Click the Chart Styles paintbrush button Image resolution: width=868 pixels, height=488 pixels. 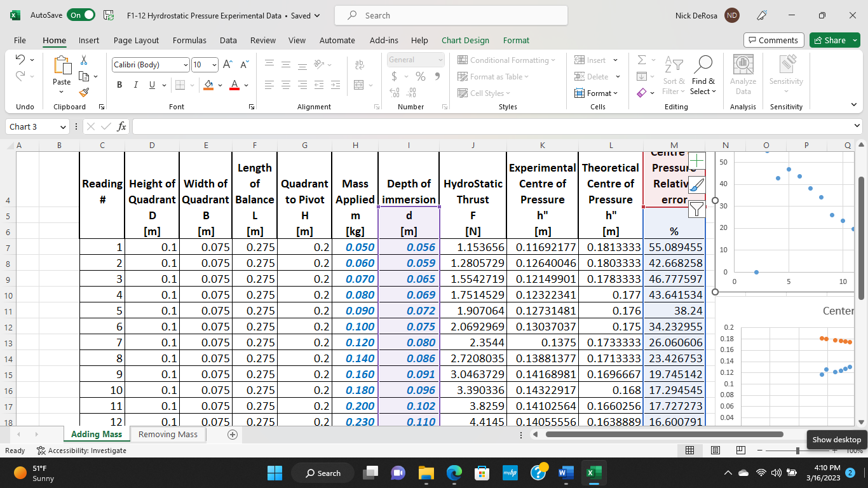697,185
